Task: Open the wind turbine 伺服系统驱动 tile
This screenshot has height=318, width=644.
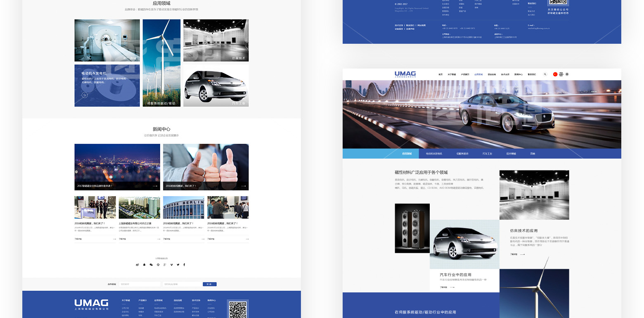Action: 161,63
